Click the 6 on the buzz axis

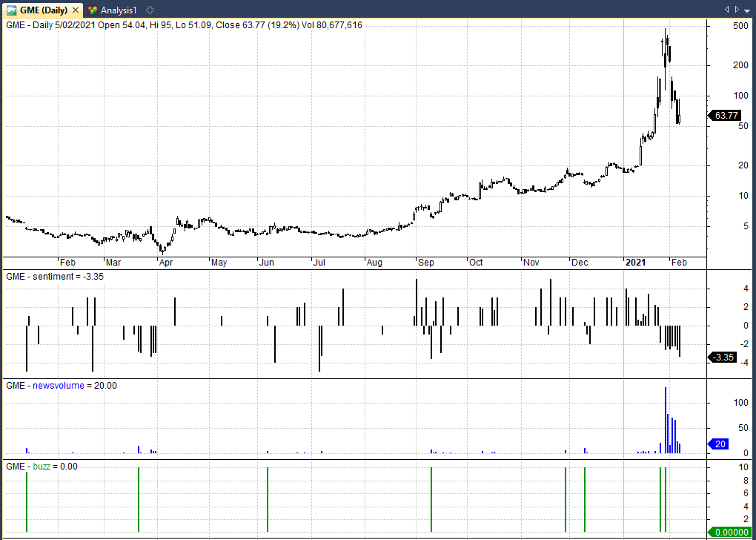tap(746, 494)
